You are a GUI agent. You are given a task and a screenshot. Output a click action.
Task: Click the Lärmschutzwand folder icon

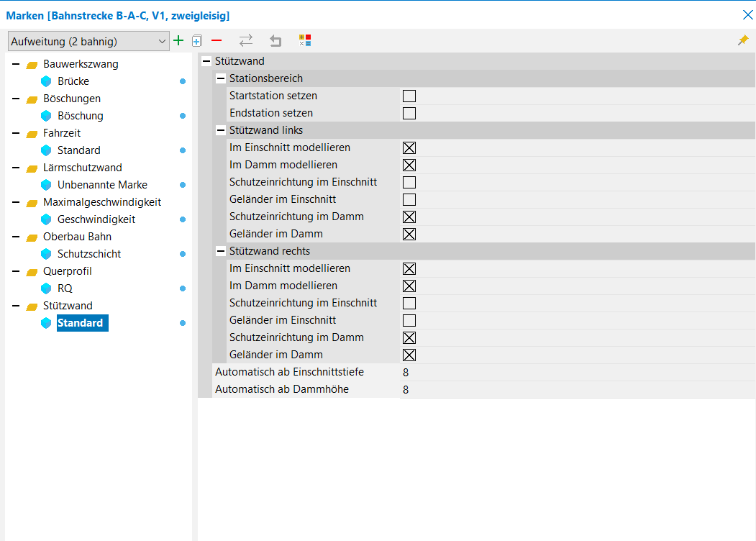coord(32,168)
